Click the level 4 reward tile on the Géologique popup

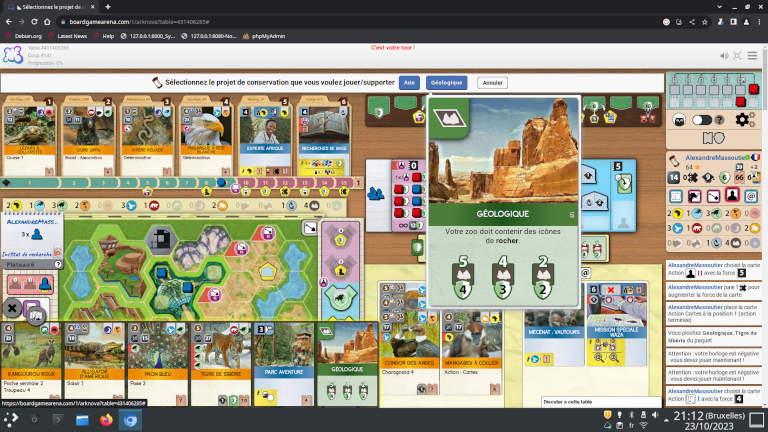point(503,277)
